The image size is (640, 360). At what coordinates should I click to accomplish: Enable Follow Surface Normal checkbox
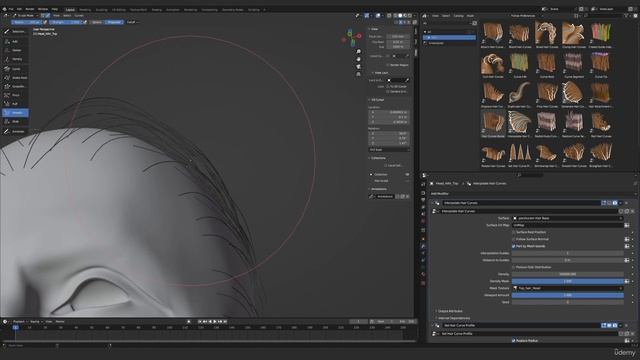(x=514, y=239)
